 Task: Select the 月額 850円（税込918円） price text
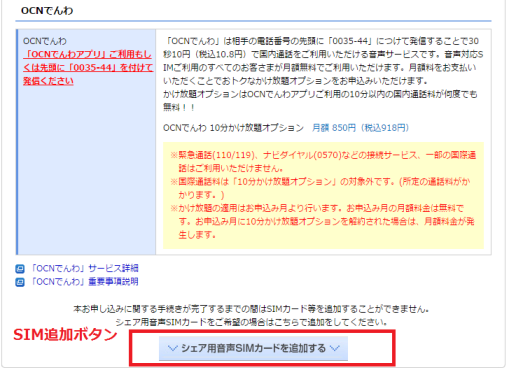(x=361, y=128)
